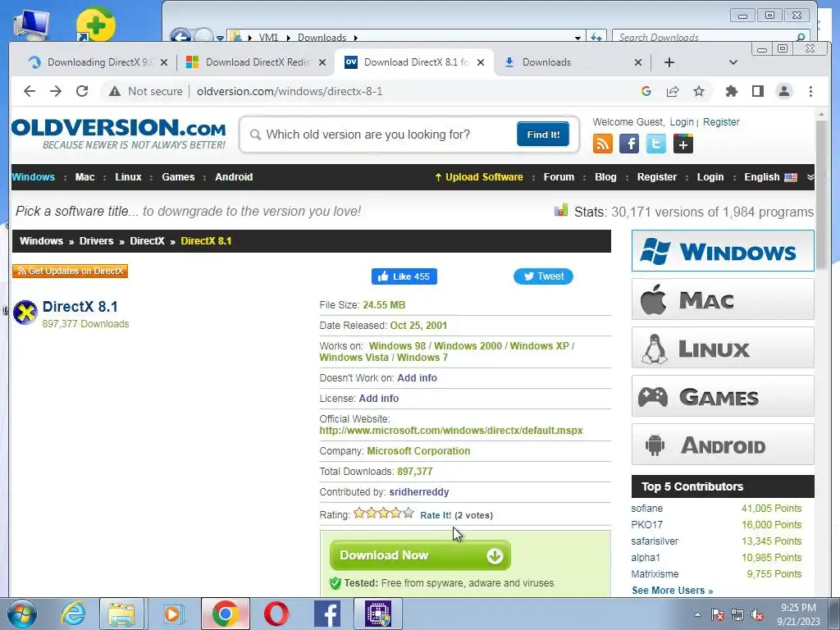Click the network tray icon

(737, 615)
